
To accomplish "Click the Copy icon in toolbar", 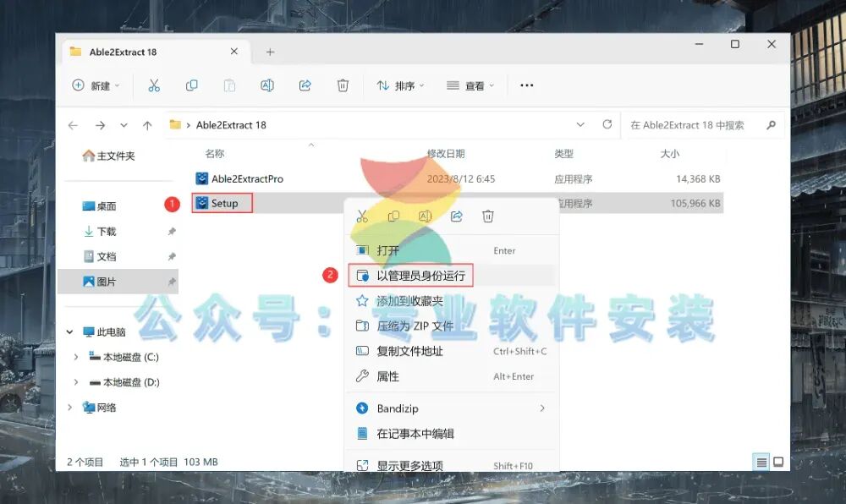I will (191, 85).
